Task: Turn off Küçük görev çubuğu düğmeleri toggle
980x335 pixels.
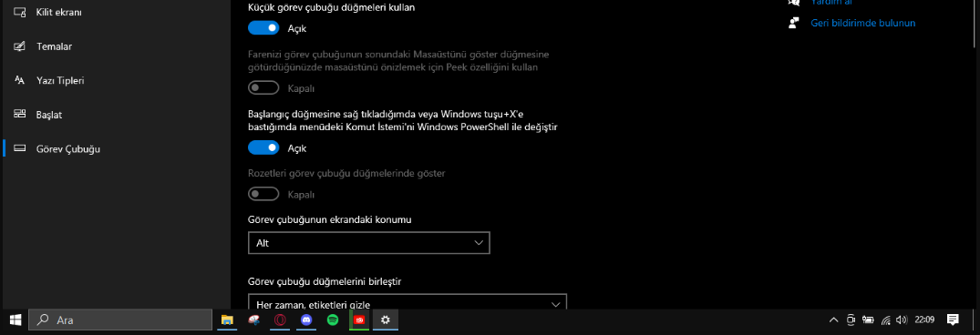Action: (x=263, y=28)
